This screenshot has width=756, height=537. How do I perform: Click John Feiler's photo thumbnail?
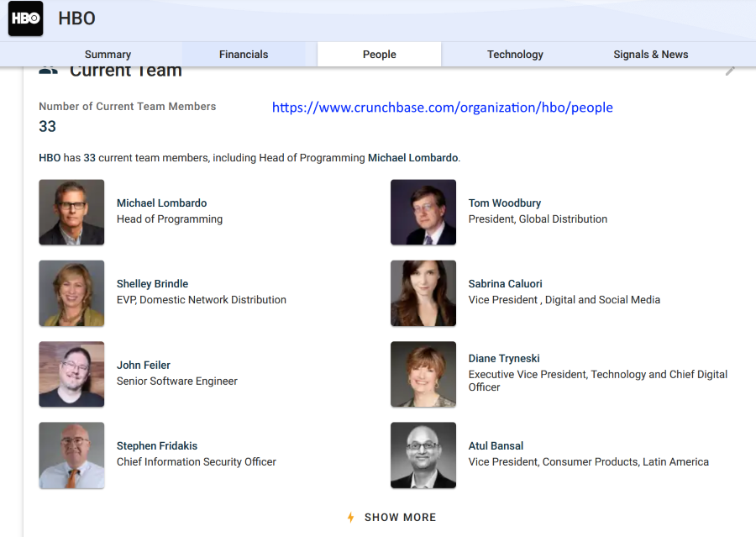click(x=71, y=375)
